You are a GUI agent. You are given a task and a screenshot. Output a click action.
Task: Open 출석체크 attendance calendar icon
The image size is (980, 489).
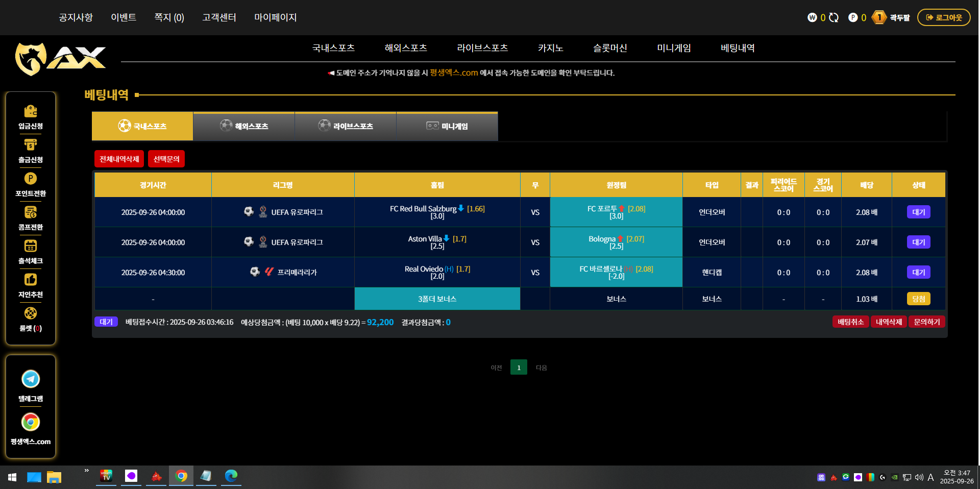pyautogui.click(x=31, y=246)
